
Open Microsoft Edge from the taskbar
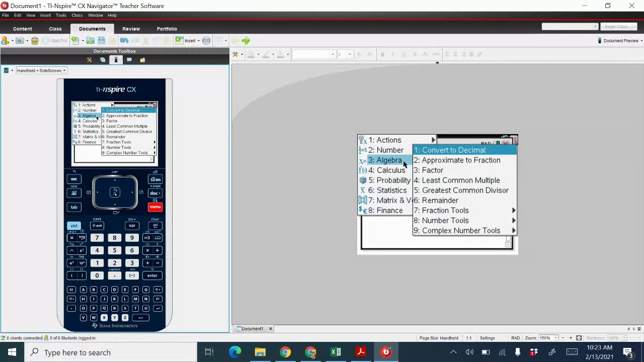(235, 352)
